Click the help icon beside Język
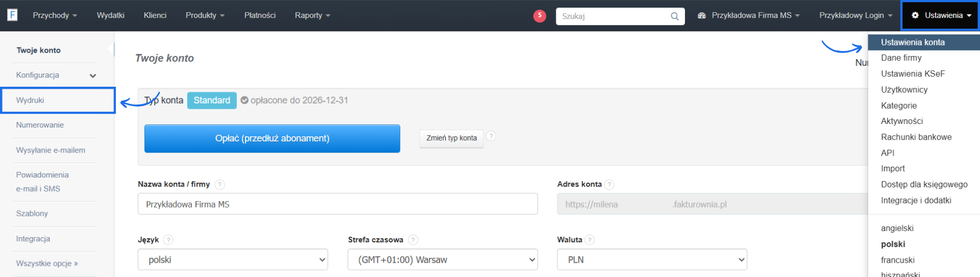The height and width of the screenshot is (277, 980). (x=168, y=240)
